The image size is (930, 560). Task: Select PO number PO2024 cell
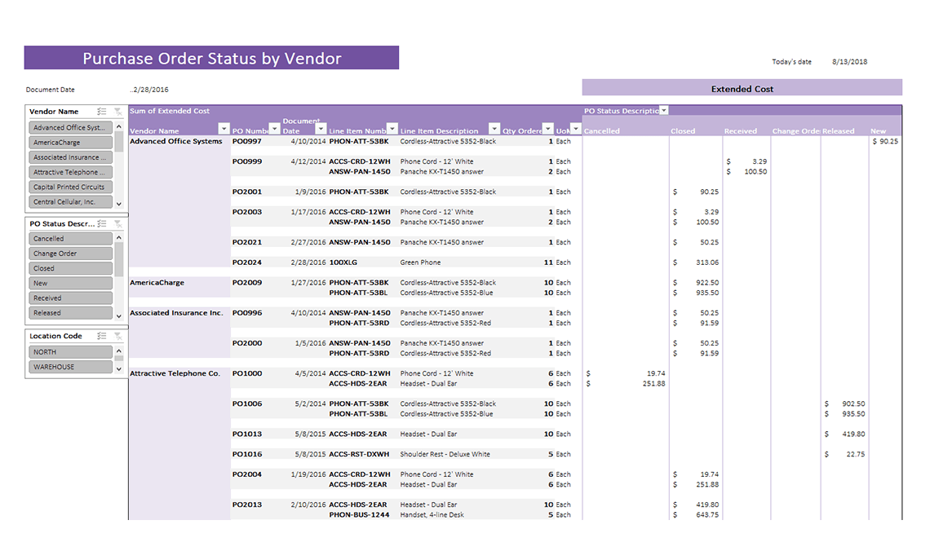point(246,262)
